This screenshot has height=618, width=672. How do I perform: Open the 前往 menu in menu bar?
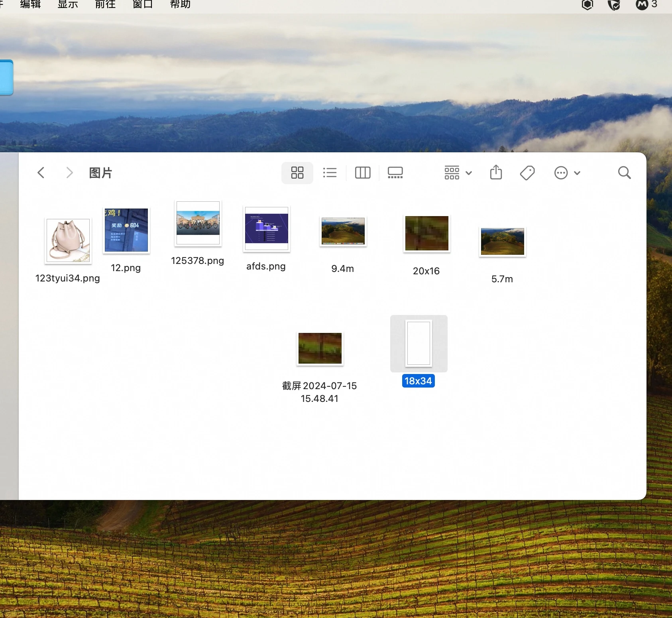105,4
